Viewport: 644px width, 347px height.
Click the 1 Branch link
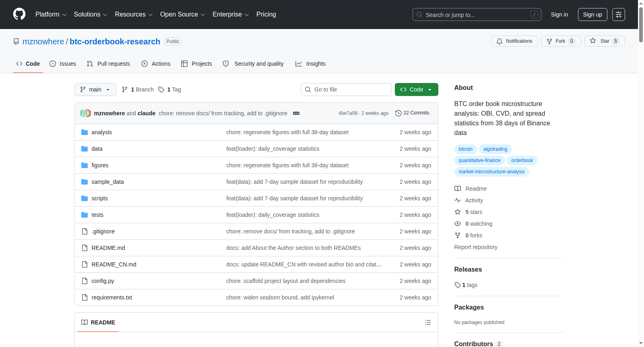138,89
